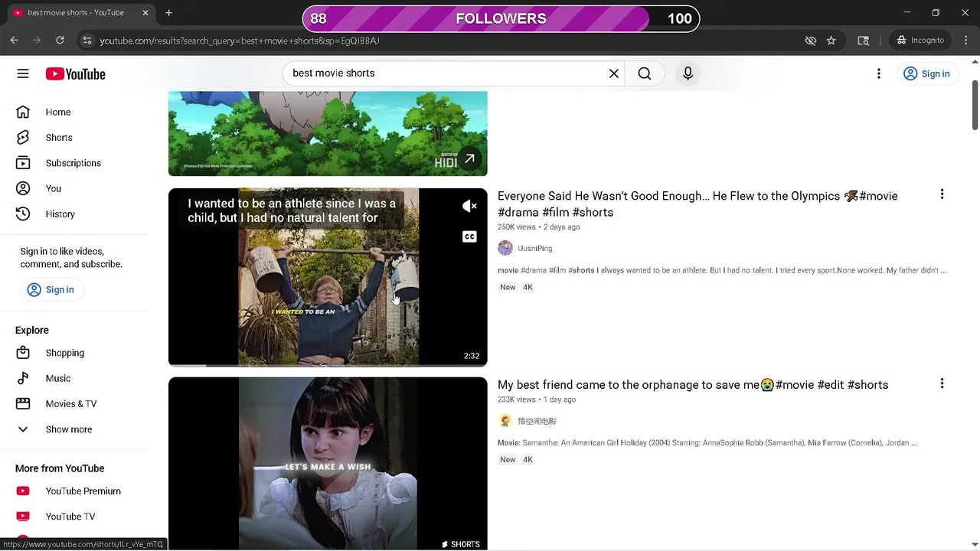Click UusniPing channel avatar
980x551 pixels.
coord(505,248)
